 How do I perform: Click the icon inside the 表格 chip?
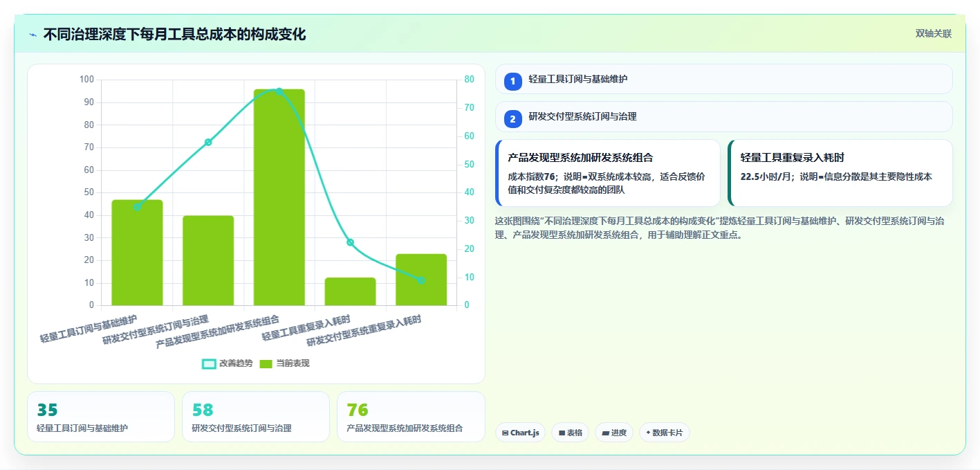[562, 433]
